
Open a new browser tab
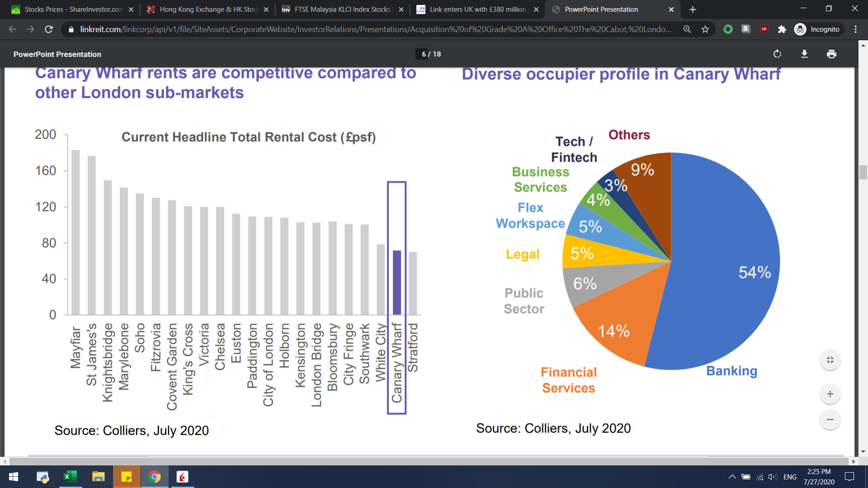693,9
